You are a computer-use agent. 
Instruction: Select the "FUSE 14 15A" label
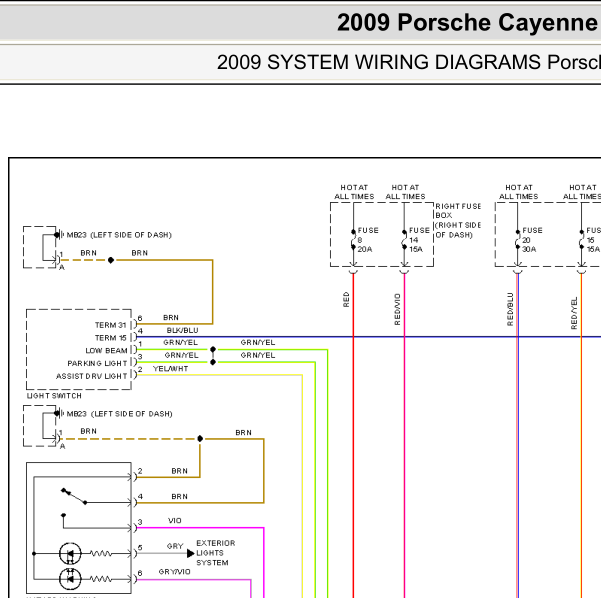(x=419, y=240)
